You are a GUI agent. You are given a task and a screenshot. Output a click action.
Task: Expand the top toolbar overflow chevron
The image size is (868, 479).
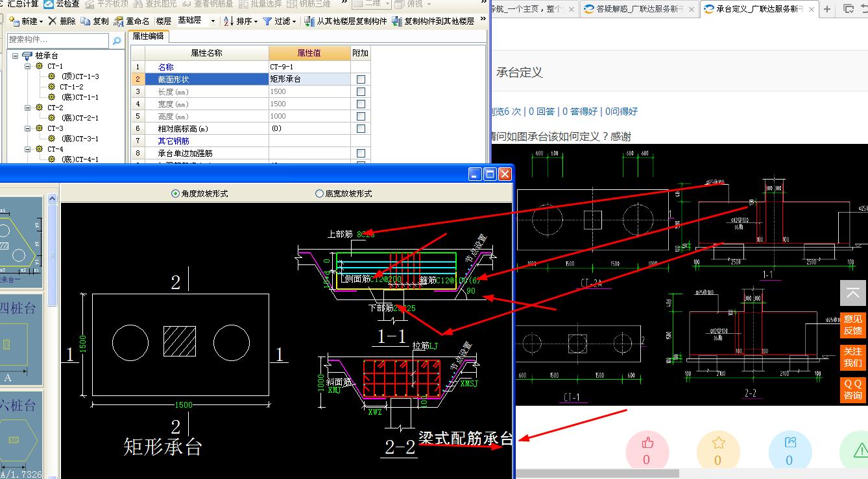click(x=483, y=3)
